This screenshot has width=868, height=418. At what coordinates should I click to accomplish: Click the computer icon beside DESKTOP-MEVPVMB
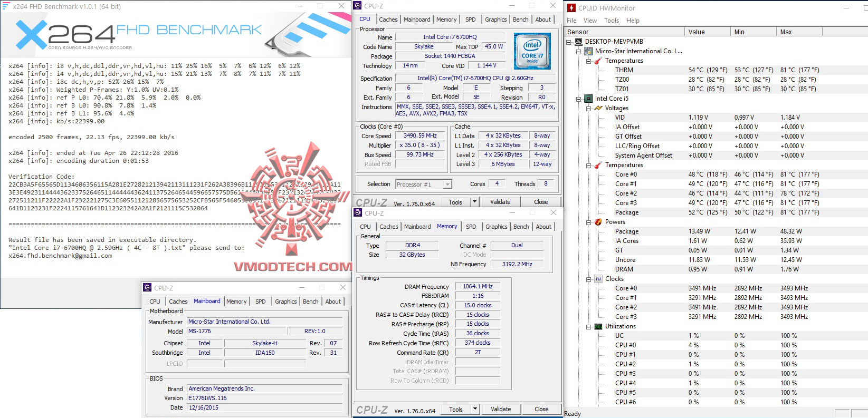click(x=579, y=42)
